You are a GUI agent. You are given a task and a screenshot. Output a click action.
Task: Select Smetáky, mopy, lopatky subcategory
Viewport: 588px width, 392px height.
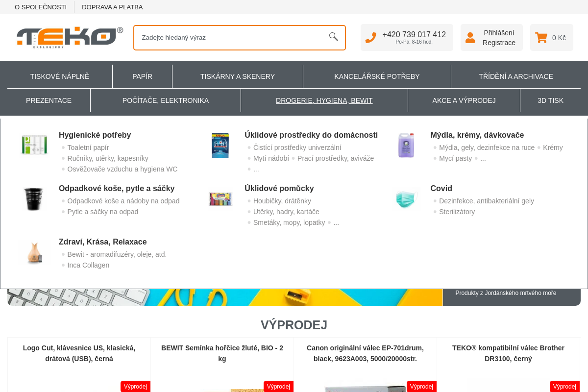coord(289,222)
